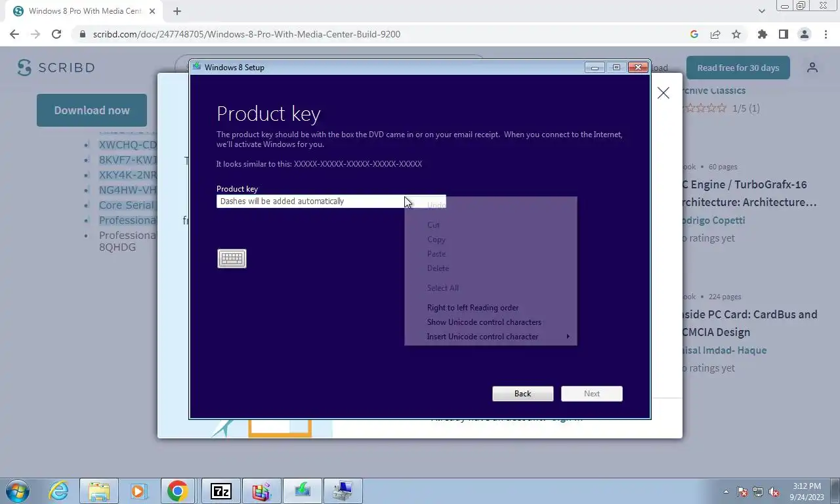Choose Paste from the context menu
The height and width of the screenshot is (504, 840).
436,254
